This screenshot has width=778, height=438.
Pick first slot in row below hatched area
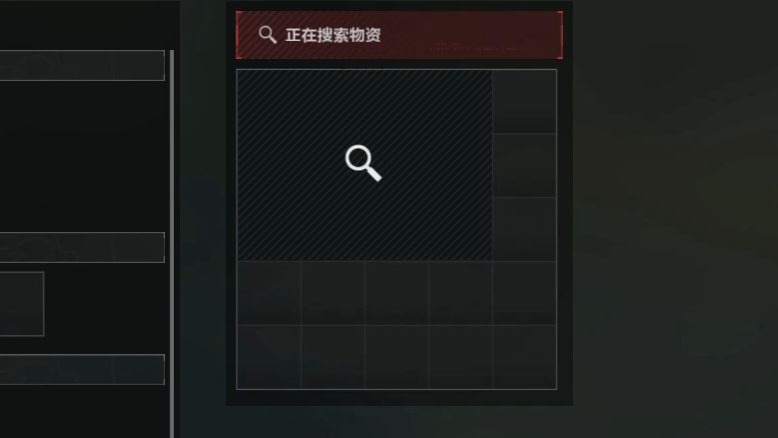pos(269,293)
